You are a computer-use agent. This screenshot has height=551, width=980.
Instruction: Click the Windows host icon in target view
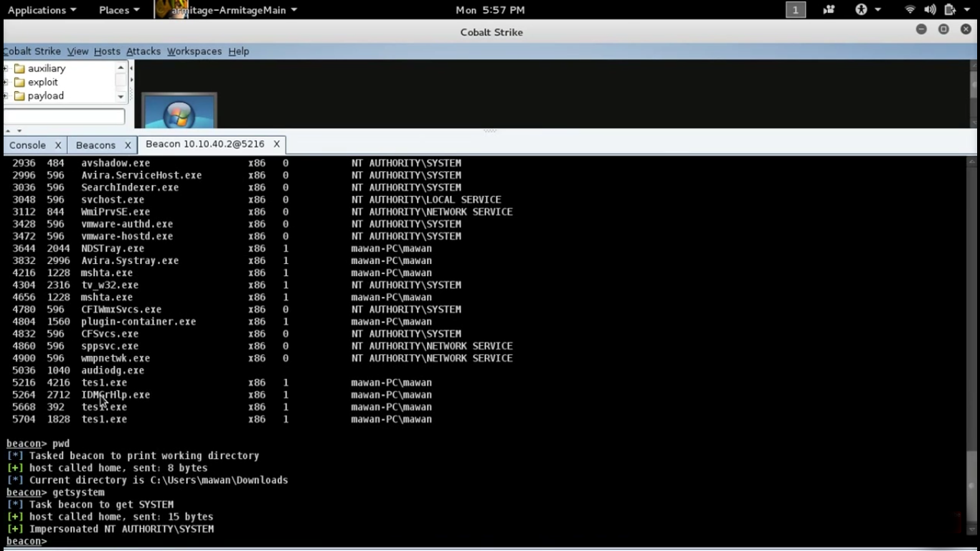coord(179,110)
